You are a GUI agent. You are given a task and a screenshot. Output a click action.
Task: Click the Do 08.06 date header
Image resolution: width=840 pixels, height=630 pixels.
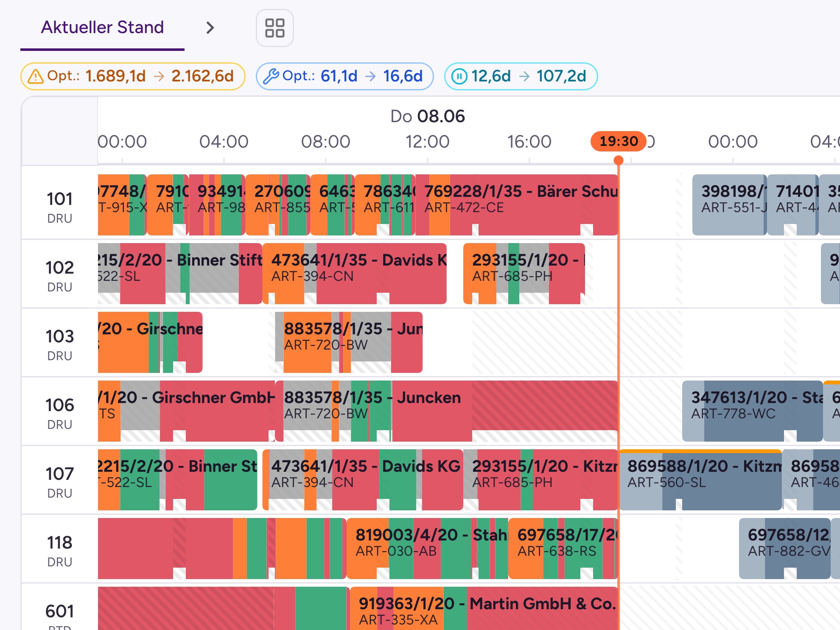427,116
